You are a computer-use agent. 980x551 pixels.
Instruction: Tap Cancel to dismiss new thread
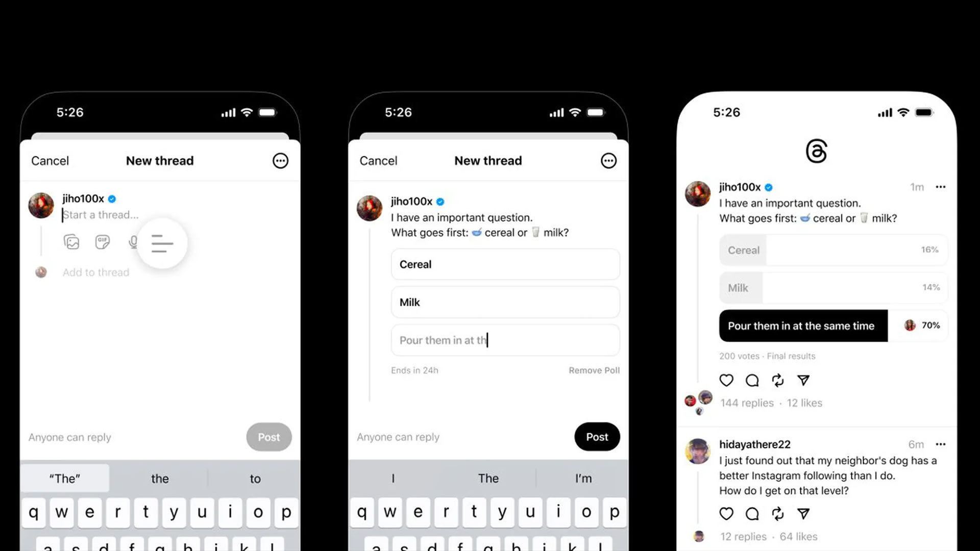[x=49, y=161]
